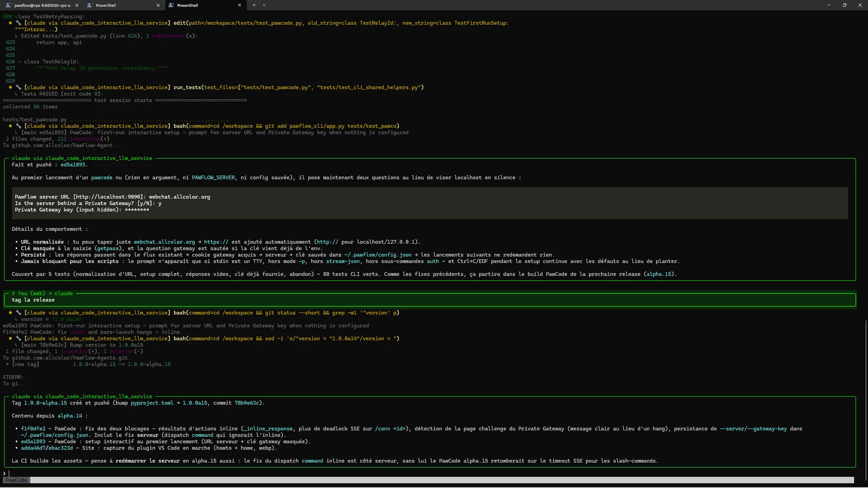The image size is (868, 488).
Task: Open a new terminal tab with plus button
Action: tap(254, 5)
